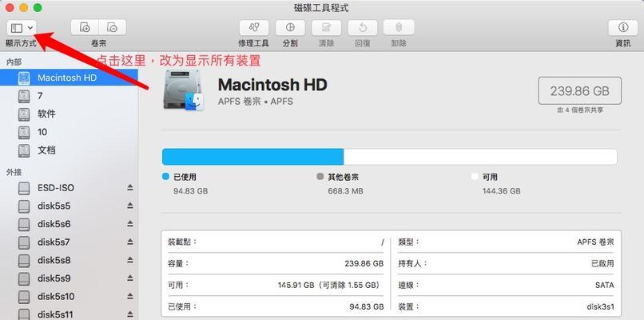The height and width of the screenshot is (320, 644).
Task: Click the 239.86 GB capacity box
Action: point(579,91)
